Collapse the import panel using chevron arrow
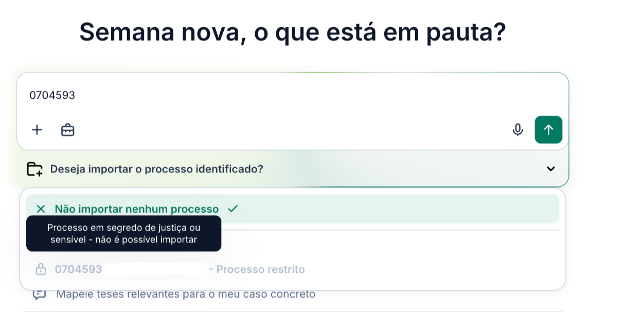The width and height of the screenshot is (644, 315). tap(551, 169)
